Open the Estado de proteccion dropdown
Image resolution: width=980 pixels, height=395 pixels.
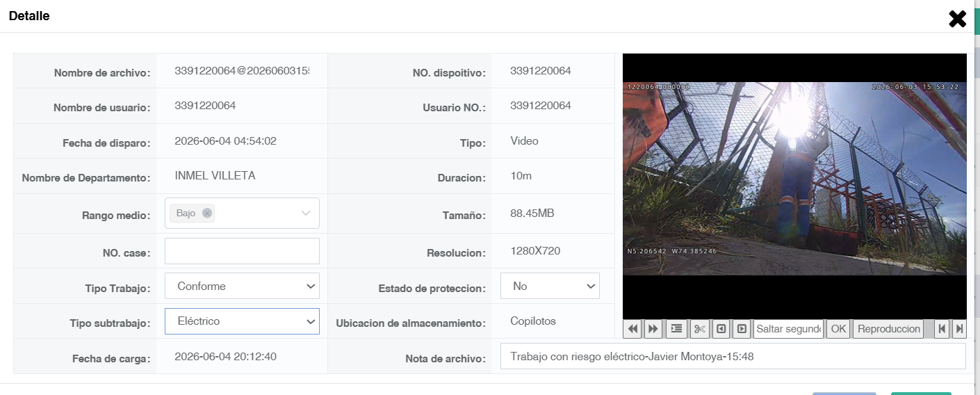point(550,286)
